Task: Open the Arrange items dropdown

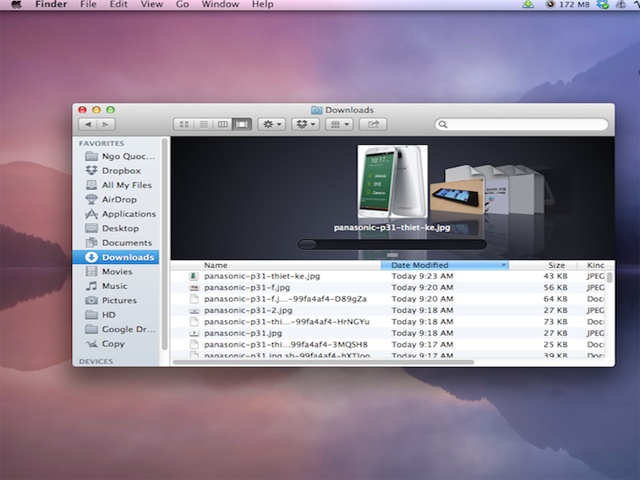Action: (x=339, y=124)
